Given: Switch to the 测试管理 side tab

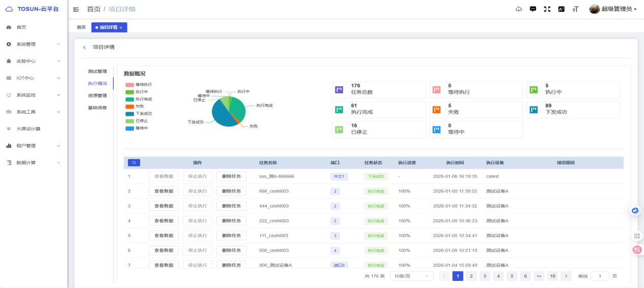Looking at the screenshot, I should 97,72.
